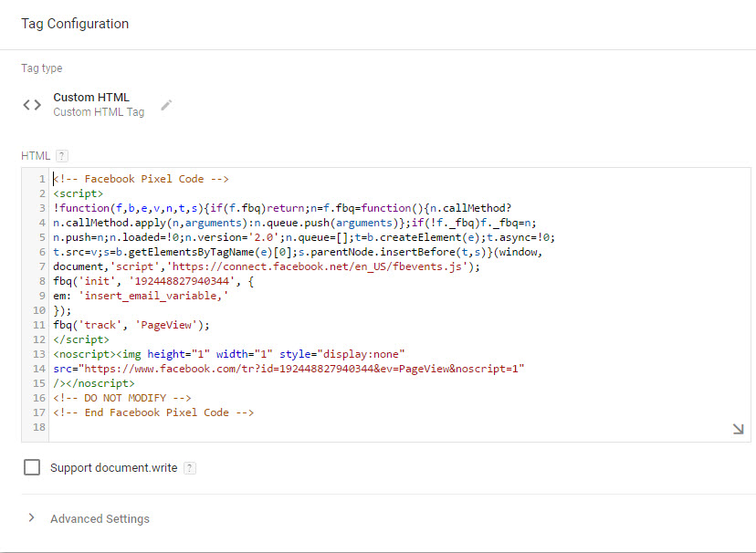Screen dimensions: 756x553
Task: Click the '!function(f,b,e,v,n,t,s)' code line
Action: pyautogui.click(x=282, y=208)
